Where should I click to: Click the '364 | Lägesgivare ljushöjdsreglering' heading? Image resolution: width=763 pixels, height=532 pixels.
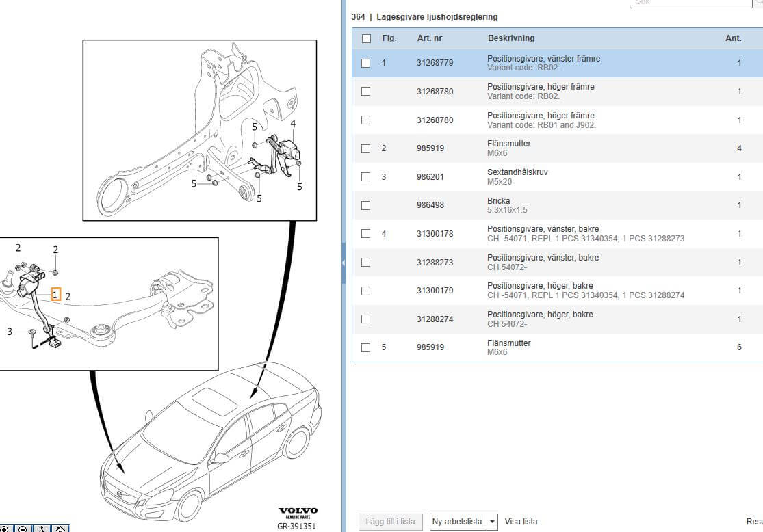point(424,17)
